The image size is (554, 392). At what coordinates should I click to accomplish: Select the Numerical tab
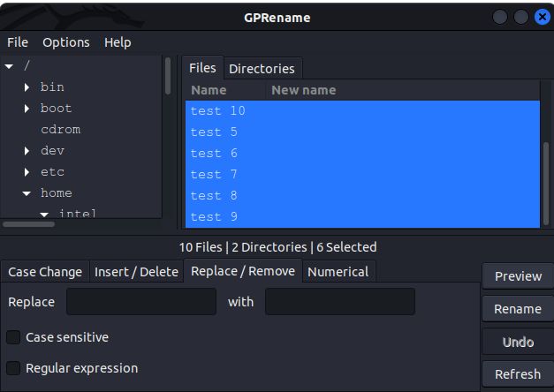click(x=338, y=272)
